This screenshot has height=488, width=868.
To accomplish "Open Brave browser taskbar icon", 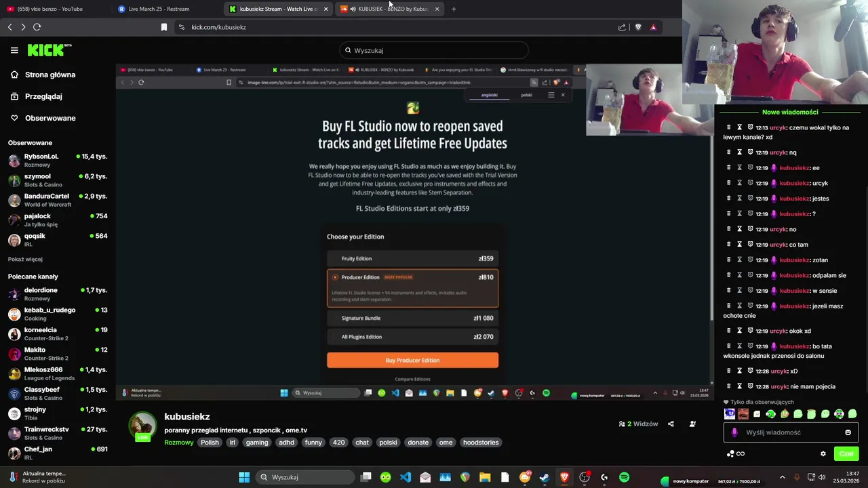I will pyautogui.click(x=564, y=477).
